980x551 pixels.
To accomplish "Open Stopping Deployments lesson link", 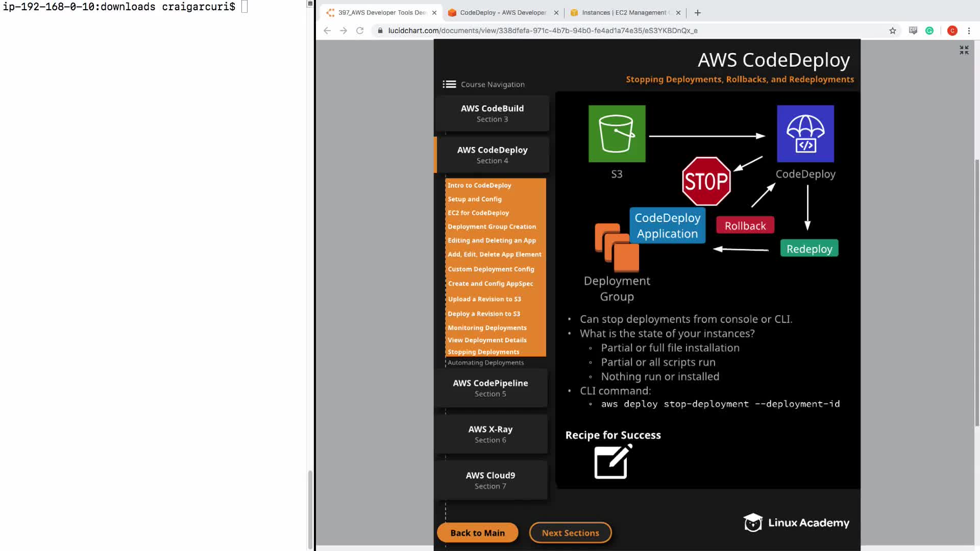I will coord(483,352).
